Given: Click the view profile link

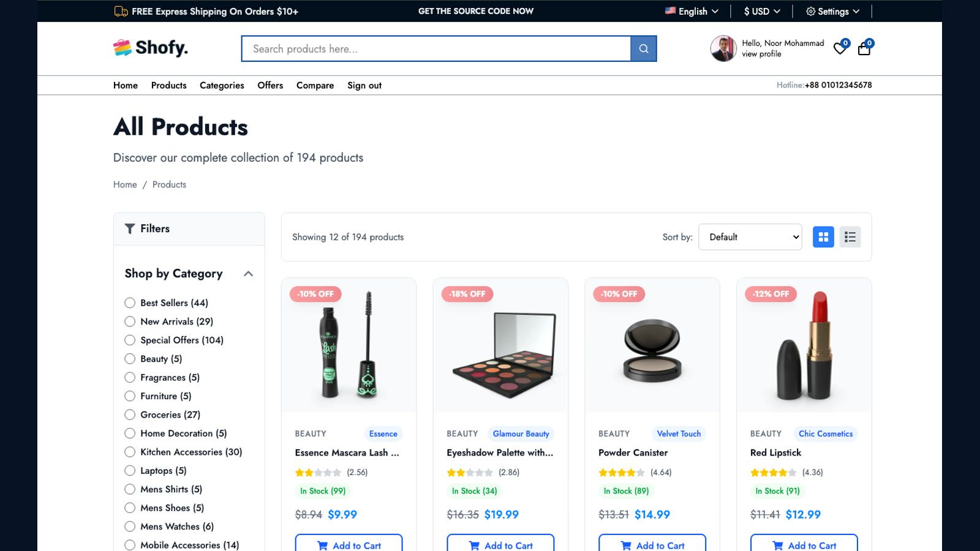Looking at the screenshot, I should [x=761, y=54].
